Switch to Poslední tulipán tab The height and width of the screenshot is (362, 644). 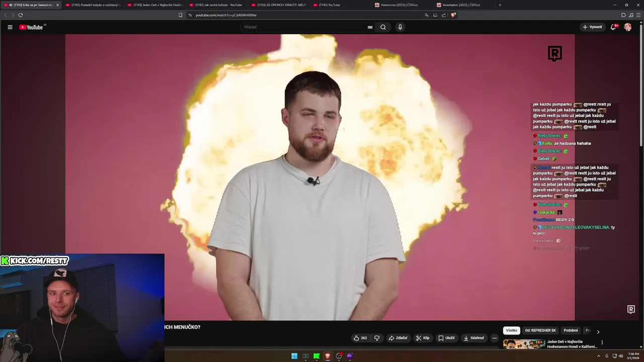(93, 5)
